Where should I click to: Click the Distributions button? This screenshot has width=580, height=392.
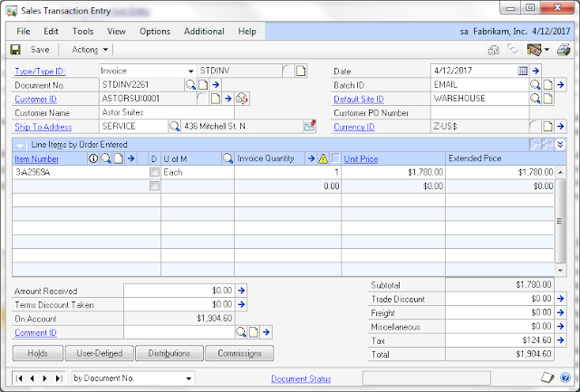pyautogui.click(x=169, y=353)
